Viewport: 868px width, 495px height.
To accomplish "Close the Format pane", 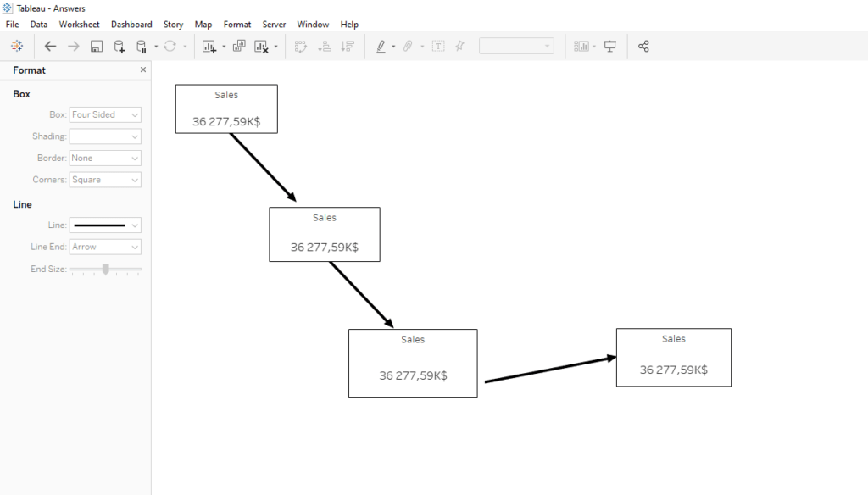I will [142, 70].
